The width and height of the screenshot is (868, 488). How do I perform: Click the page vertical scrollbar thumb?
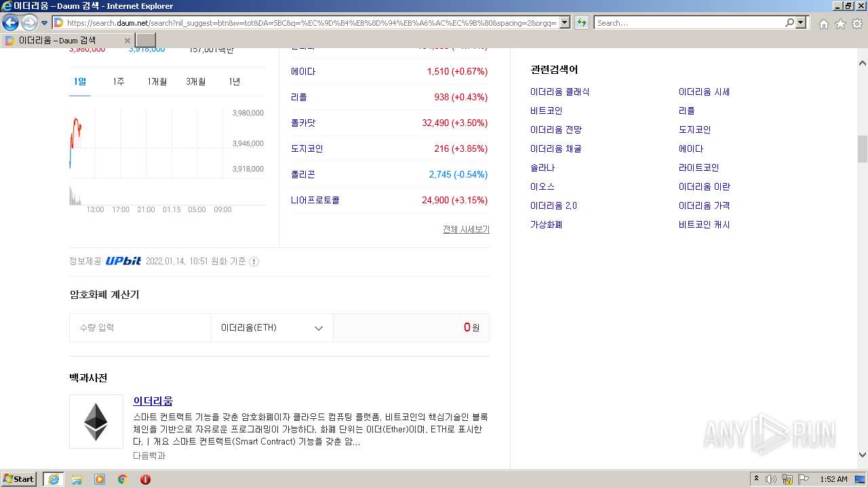863,149
